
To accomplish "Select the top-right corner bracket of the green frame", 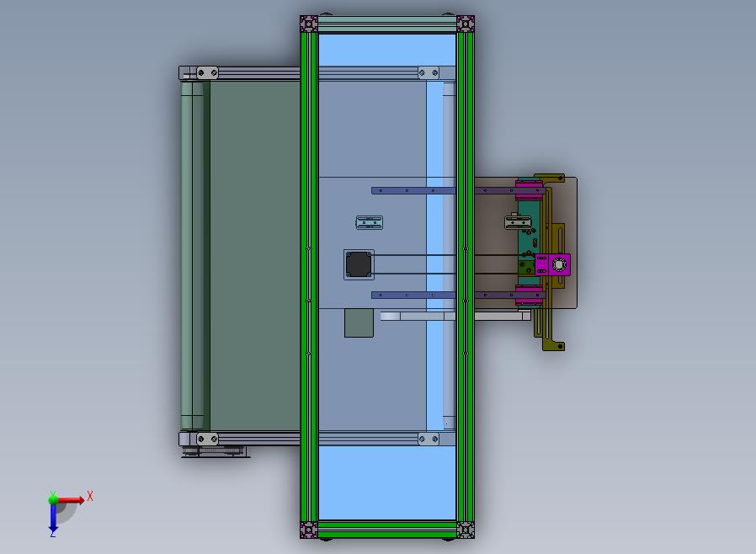I will 466,24.
